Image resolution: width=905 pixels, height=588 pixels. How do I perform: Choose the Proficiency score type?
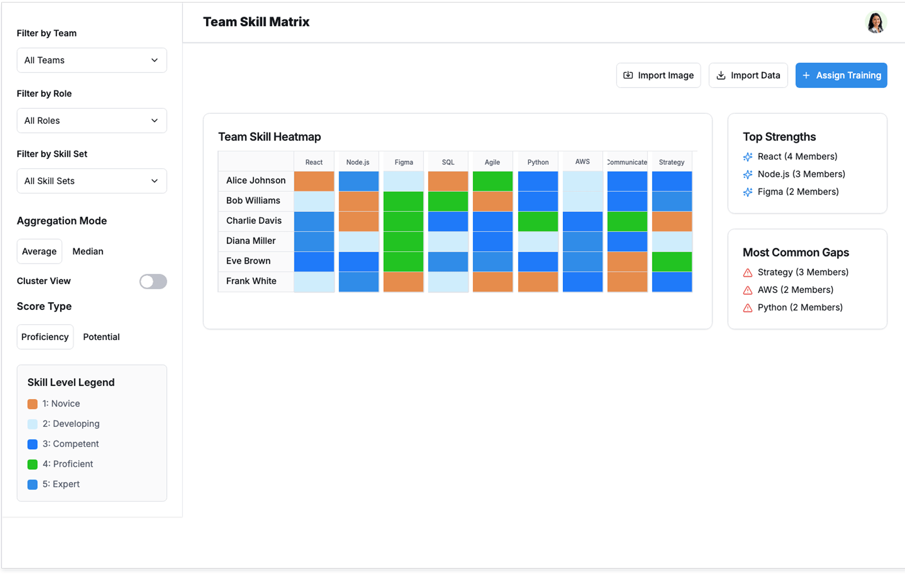45,337
